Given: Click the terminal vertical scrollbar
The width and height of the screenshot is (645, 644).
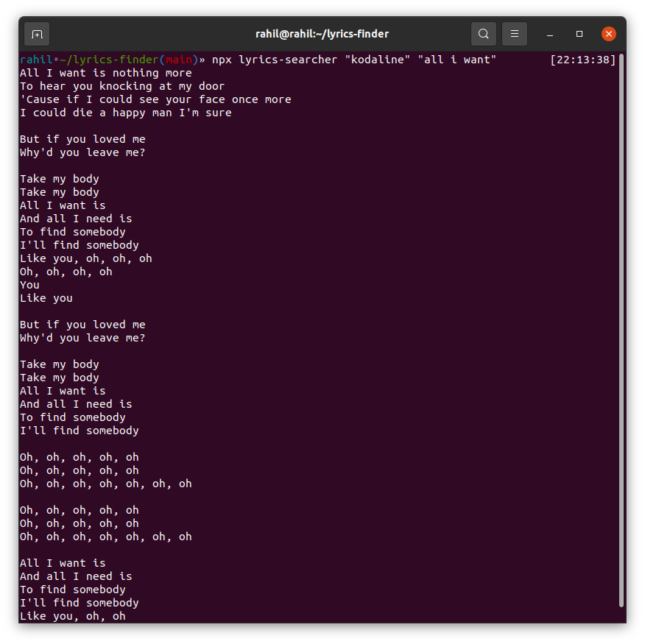Looking at the screenshot, I should [x=621, y=330].
